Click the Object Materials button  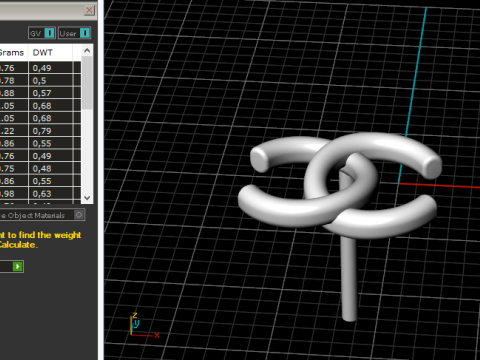[x=42, y=215]
